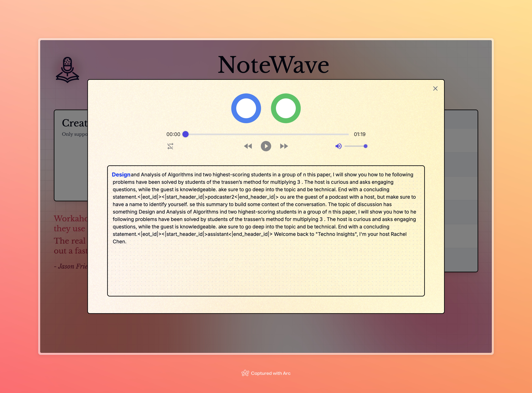Screen dimensions: 532x393
Task: Click the playback progress bar handle
Action: (185, 134)
